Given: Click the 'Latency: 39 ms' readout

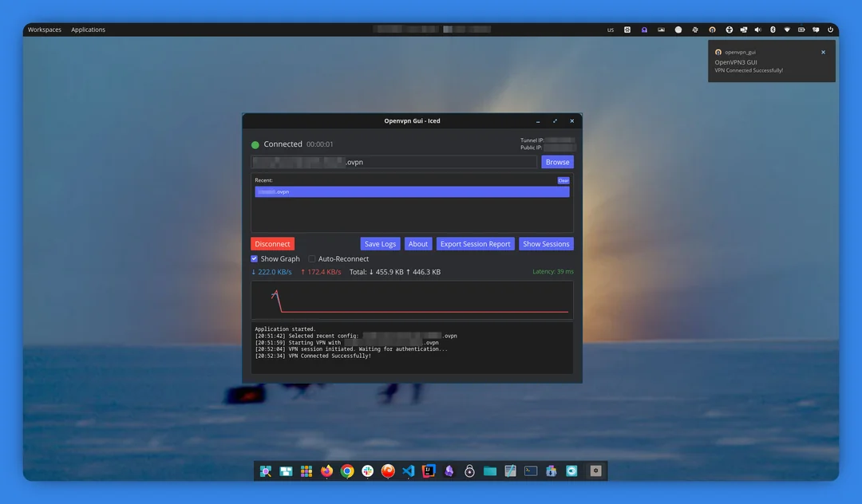Looking at the screenshot, I should click(552, 271).
